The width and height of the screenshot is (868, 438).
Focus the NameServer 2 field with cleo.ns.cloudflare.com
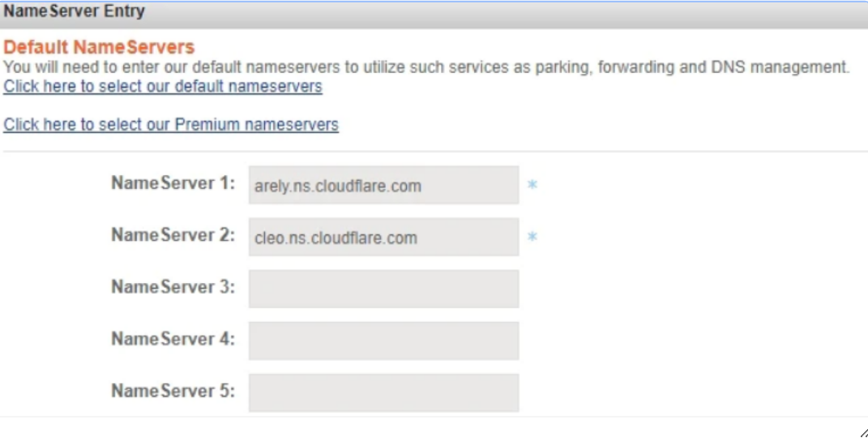click(383, 237)
